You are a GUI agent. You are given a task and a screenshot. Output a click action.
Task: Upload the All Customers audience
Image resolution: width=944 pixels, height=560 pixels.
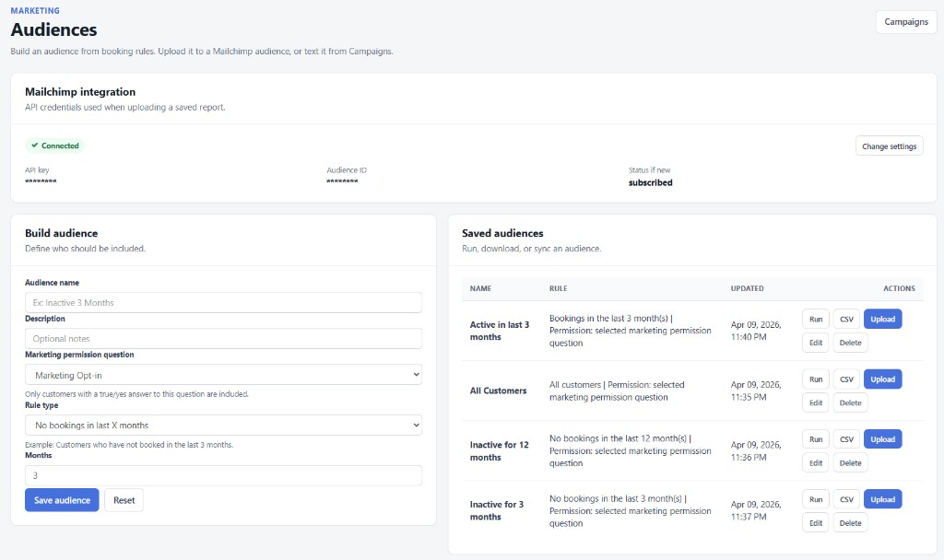(882, 379)
